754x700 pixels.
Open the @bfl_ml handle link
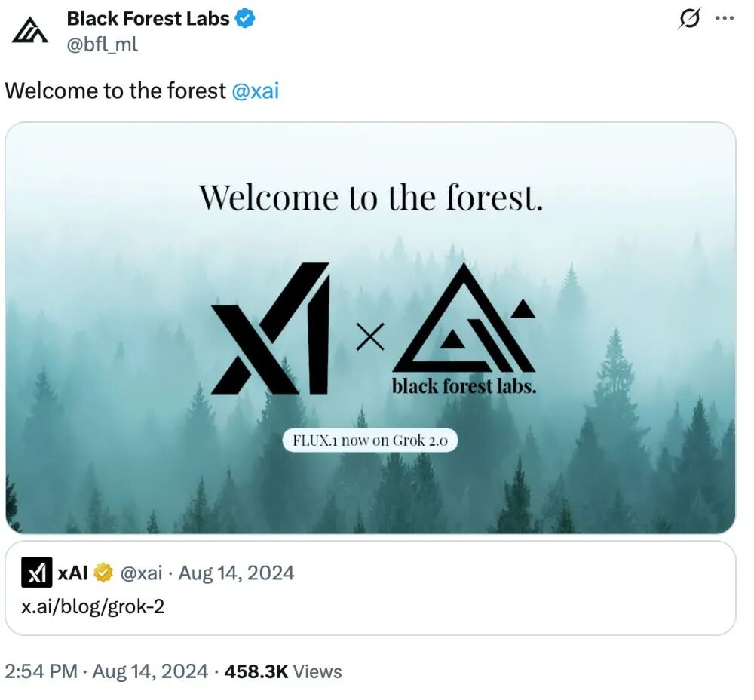(103, 45)
